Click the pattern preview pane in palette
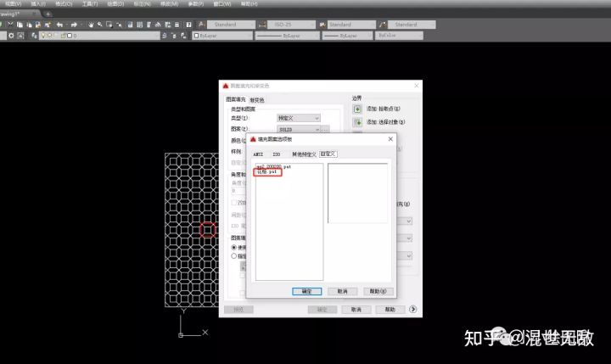 click(358, 193)
